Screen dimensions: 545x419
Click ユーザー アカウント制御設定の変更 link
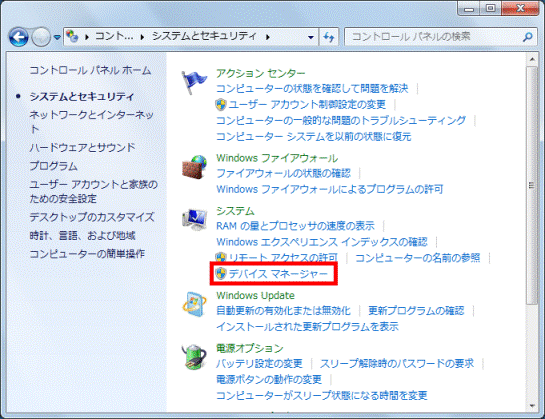coord(307,104)
